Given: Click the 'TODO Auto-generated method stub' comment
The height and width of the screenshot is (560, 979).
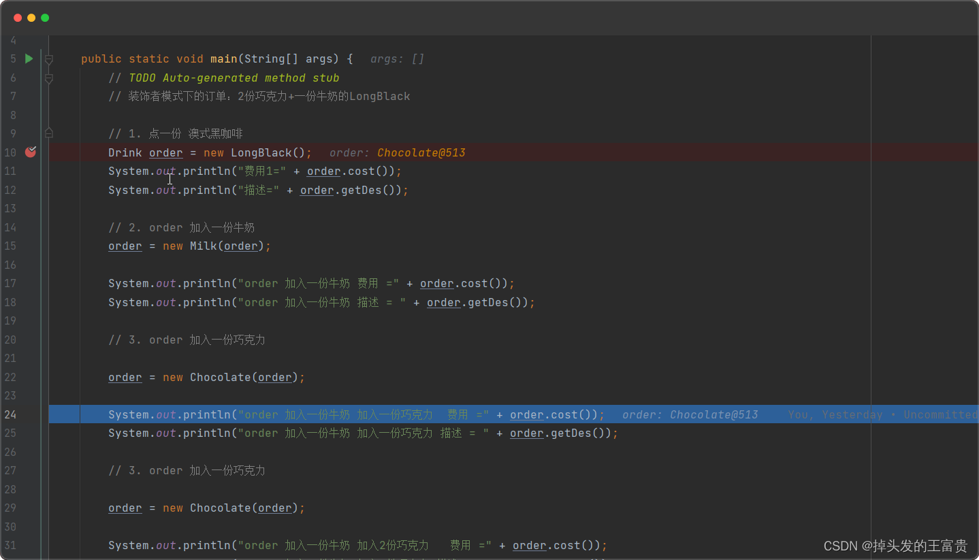Looking at the screenshot, I should tap(234, 78).
